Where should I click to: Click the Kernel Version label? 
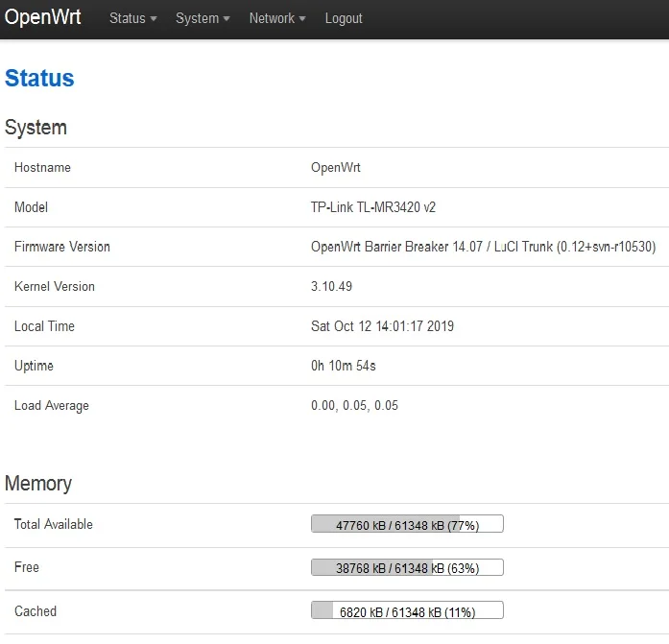pos(55,286)
